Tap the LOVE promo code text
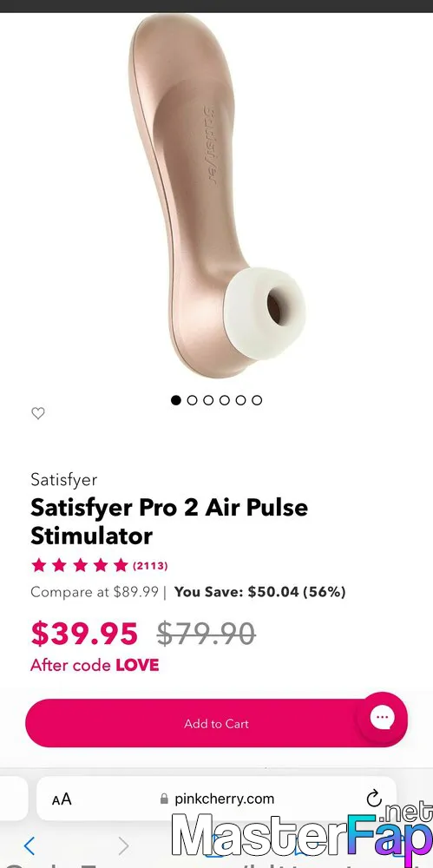The image size is (433, 868). click(x=137, y=665)
